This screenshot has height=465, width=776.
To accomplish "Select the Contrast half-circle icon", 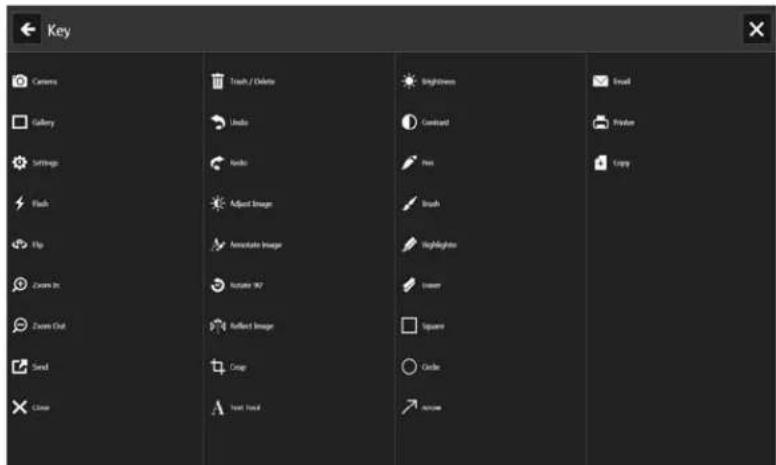I will point(408,122).
